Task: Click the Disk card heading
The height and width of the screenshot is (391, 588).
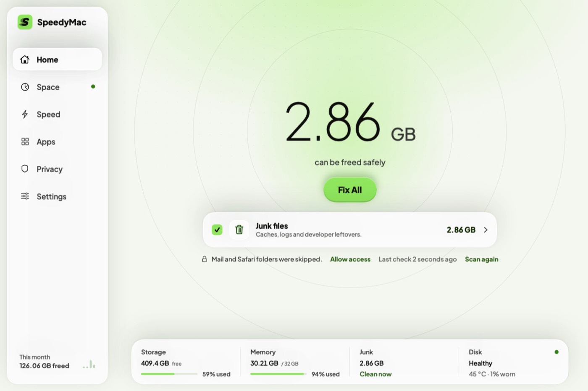Action: 475,352
